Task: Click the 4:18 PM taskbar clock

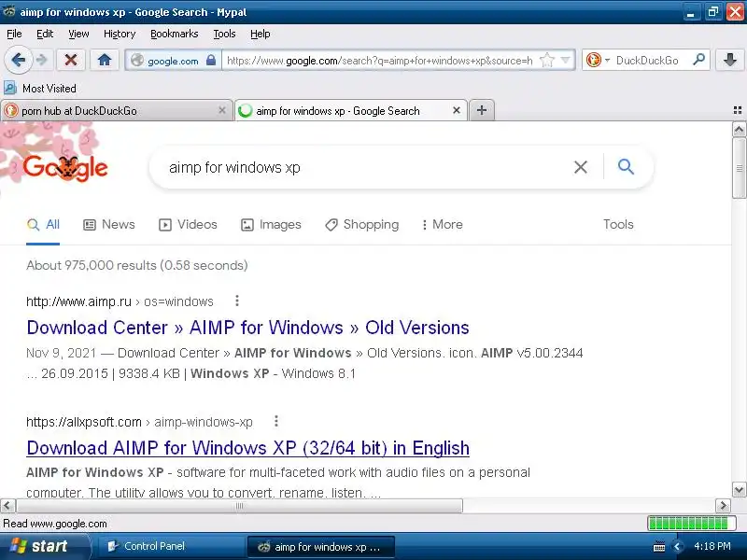Action: click(x=712, y=546)
